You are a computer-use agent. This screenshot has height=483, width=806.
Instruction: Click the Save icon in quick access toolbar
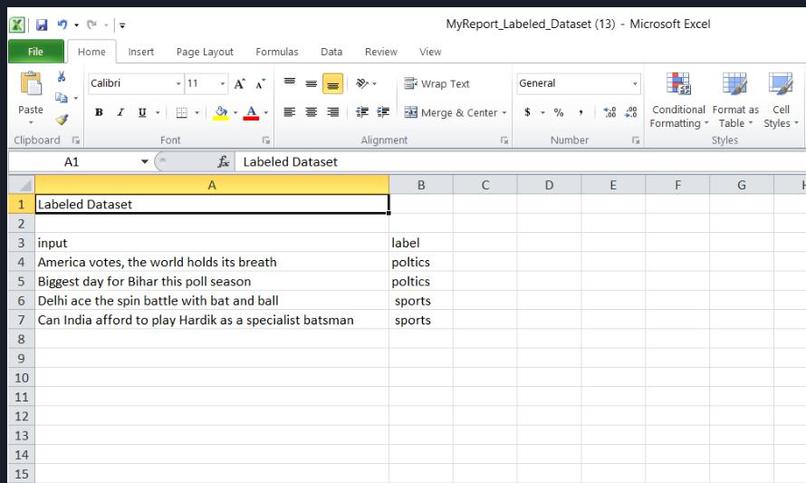click(x=41, y=25)
